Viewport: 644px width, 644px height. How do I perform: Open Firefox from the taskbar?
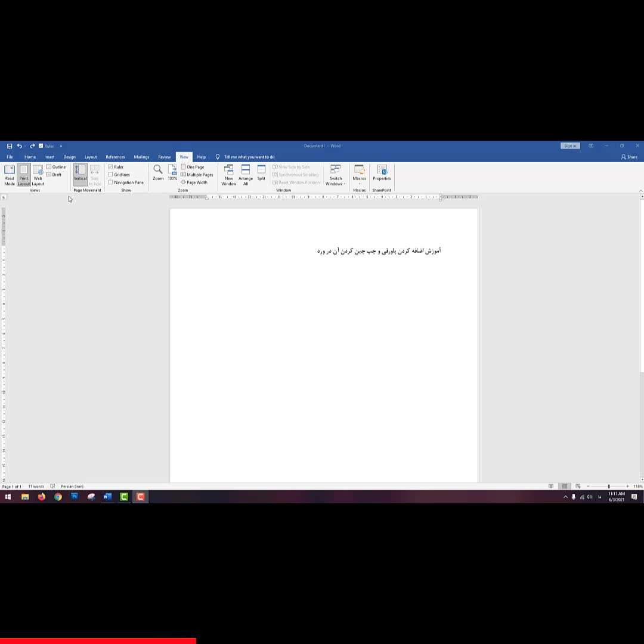pos(41,497)
